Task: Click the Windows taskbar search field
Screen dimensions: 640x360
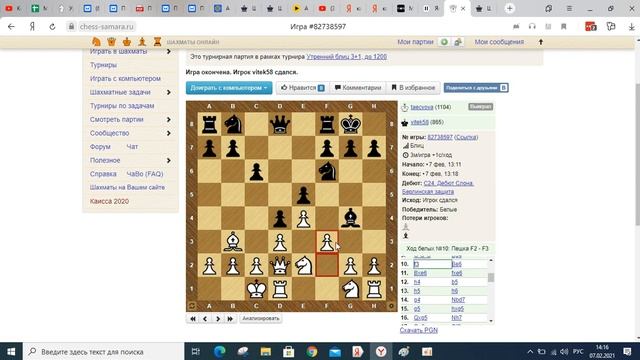Action: [x=103, y=351]
